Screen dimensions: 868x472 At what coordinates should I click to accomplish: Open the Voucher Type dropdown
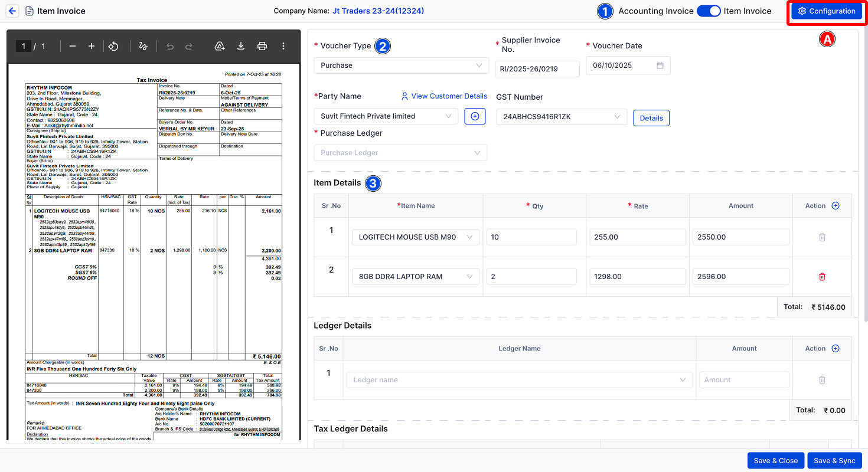402,65
